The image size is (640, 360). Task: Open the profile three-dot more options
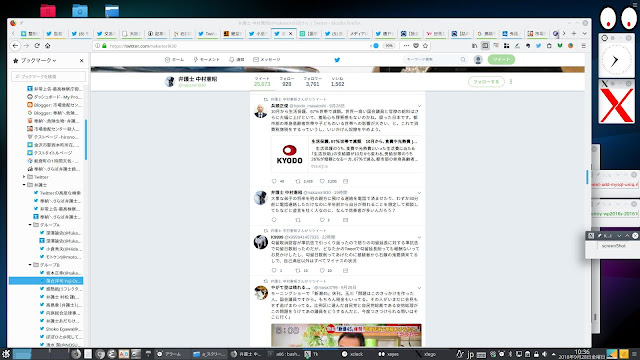511,82
